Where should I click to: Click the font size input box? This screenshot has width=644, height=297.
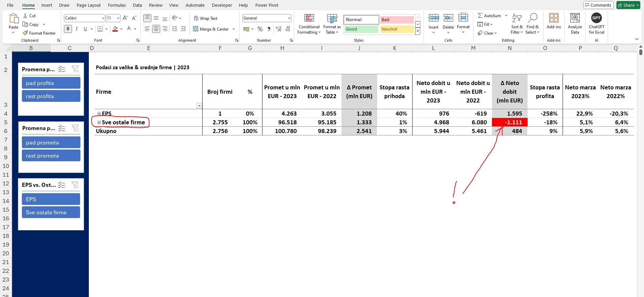111,18
